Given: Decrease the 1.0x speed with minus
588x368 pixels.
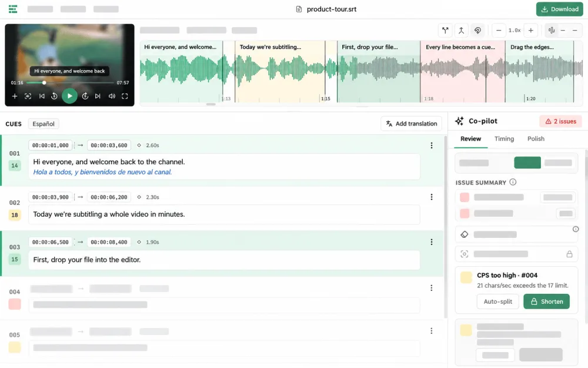Looking at the screenshot, I should pyautogui.click(x=499, y=31).
